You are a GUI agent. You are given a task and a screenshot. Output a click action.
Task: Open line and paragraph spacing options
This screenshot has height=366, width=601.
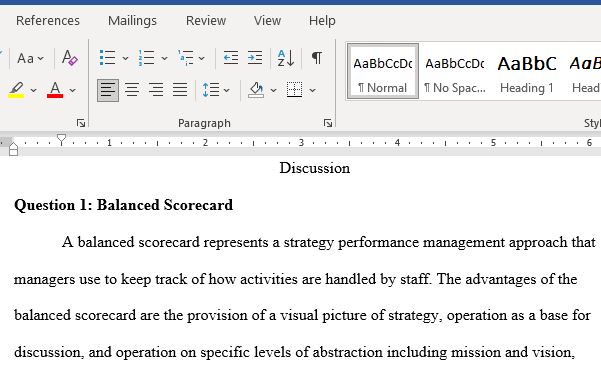click(x=211, y=90)
